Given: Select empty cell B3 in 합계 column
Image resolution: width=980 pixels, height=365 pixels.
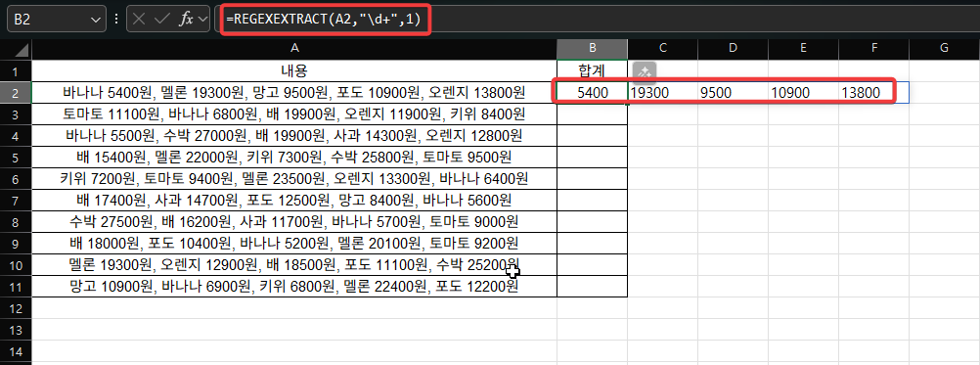Looking at the screenshot, I should tap(593, 114).
